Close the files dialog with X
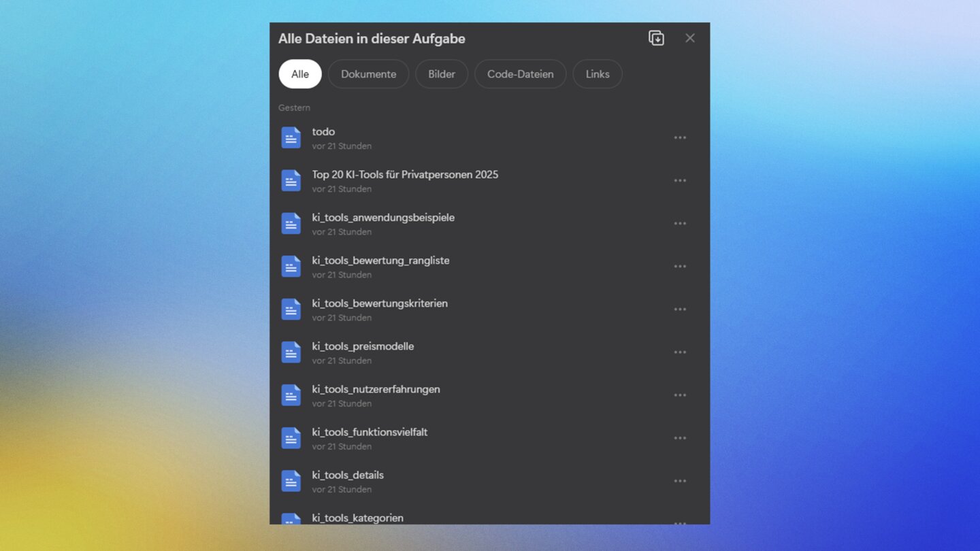 (689, 38)
